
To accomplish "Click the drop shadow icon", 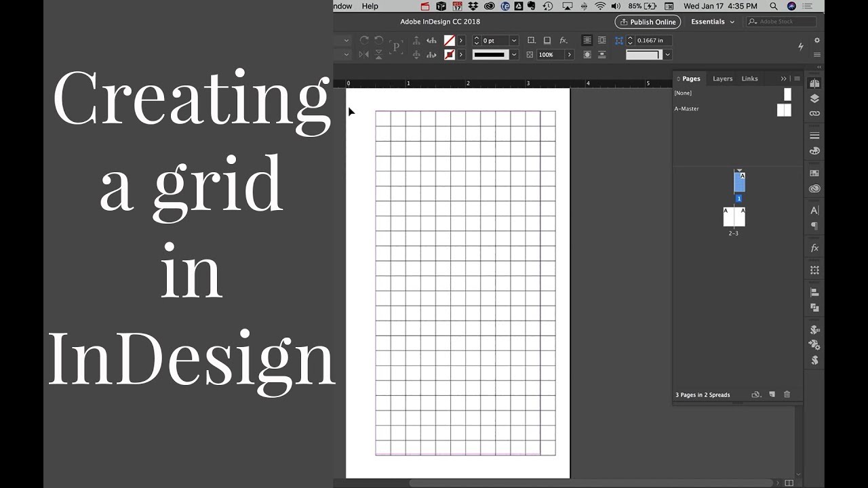I will coord(547,41).
